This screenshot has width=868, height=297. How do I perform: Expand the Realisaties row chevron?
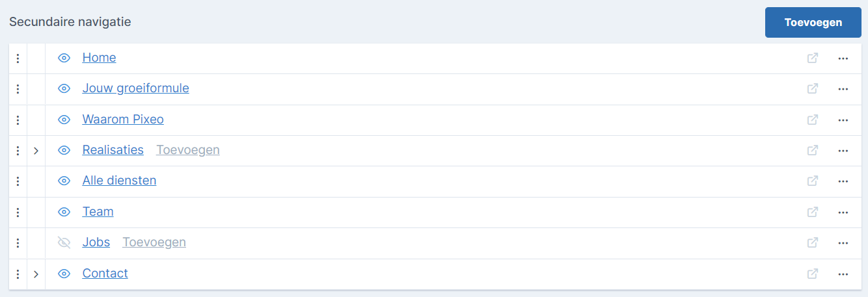(36, 150)
